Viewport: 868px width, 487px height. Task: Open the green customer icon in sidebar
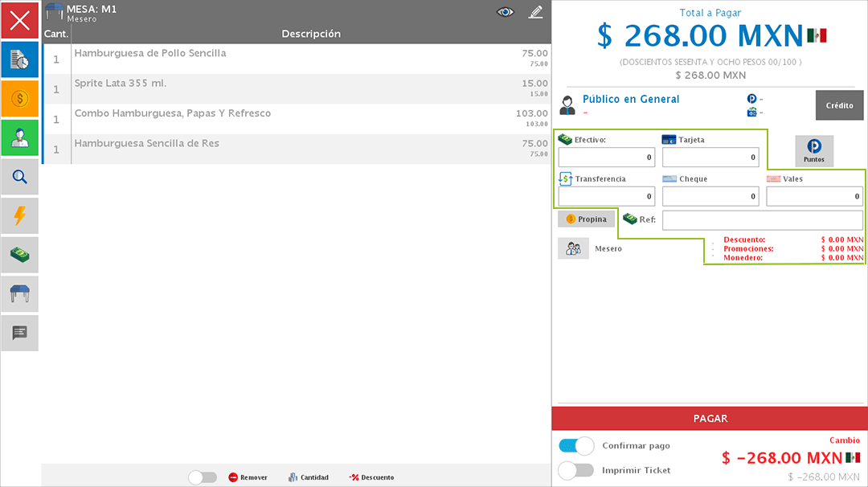tap(20, 137)
